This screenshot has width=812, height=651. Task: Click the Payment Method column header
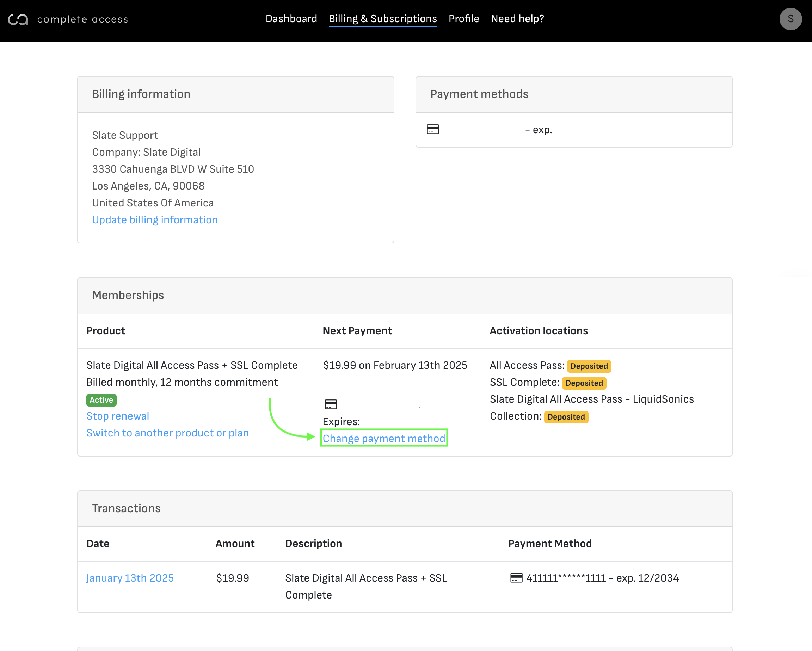coord(550,544)
